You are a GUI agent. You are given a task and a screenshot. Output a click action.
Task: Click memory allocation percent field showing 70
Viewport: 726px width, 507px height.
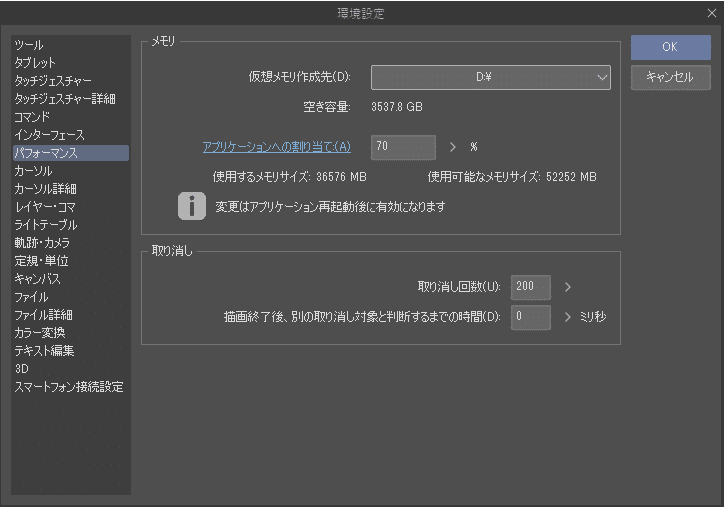pos(403,147)
